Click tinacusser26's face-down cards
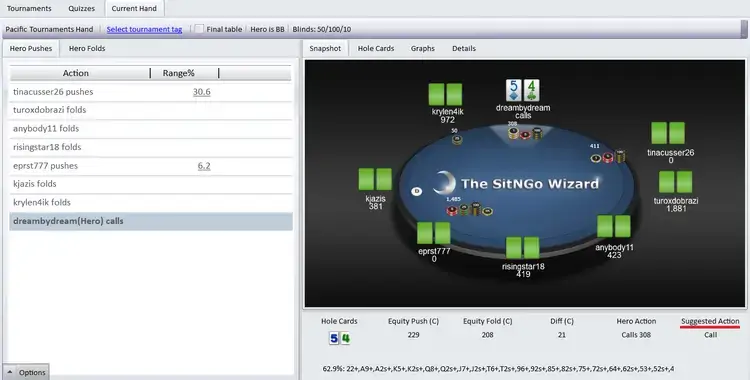 click(668, 133)
